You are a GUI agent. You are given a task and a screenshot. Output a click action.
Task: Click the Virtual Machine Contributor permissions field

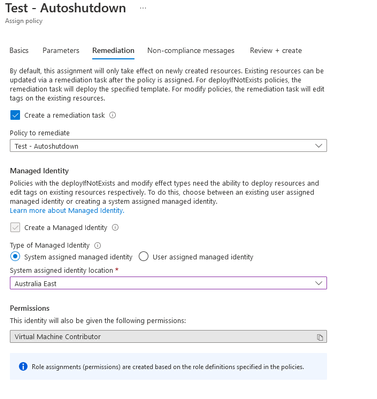[x=168, y=337]
